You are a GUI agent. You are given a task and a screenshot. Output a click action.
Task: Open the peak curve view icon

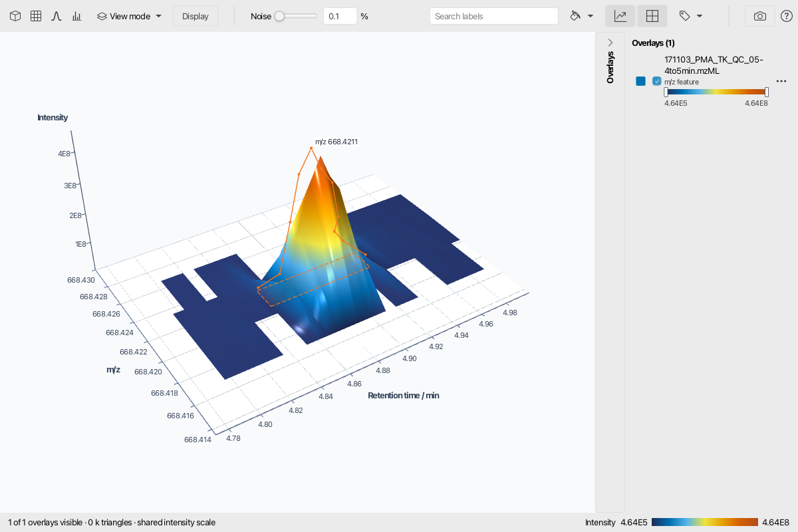pos(57,16)
